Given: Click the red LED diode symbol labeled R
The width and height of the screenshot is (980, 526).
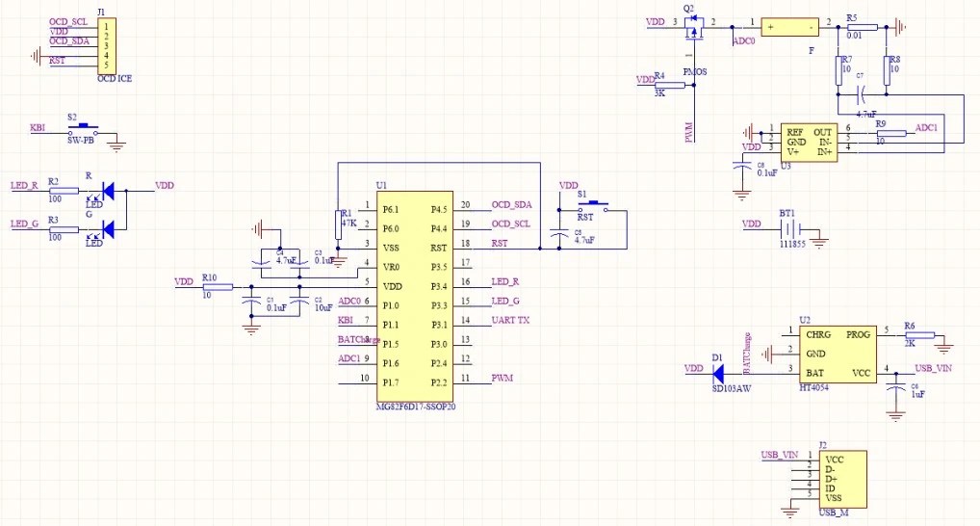Looking at the screenshot, I should [108, 191].
